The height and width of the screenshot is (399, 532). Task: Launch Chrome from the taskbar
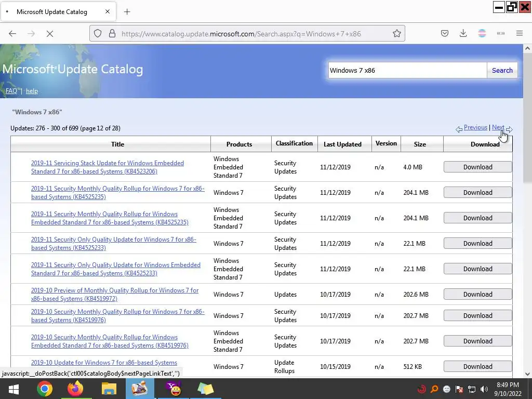[45, 389]
